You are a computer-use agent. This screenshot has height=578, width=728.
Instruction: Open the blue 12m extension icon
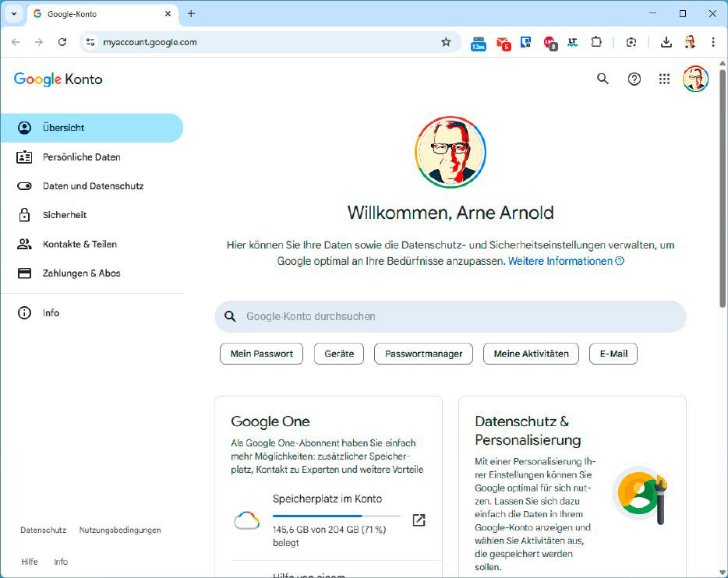click(x=479, y=43)
